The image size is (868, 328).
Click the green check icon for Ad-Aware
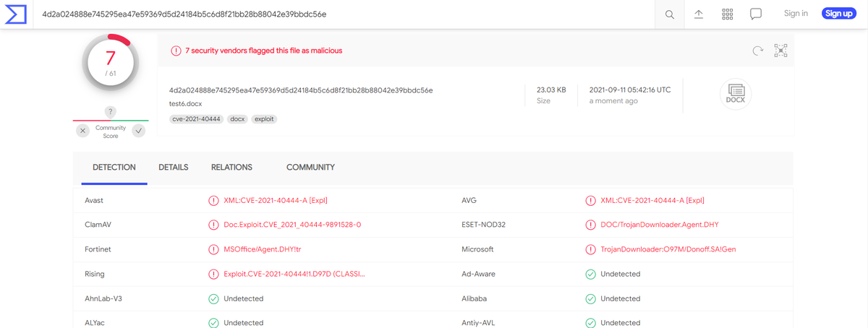(590, 274)
